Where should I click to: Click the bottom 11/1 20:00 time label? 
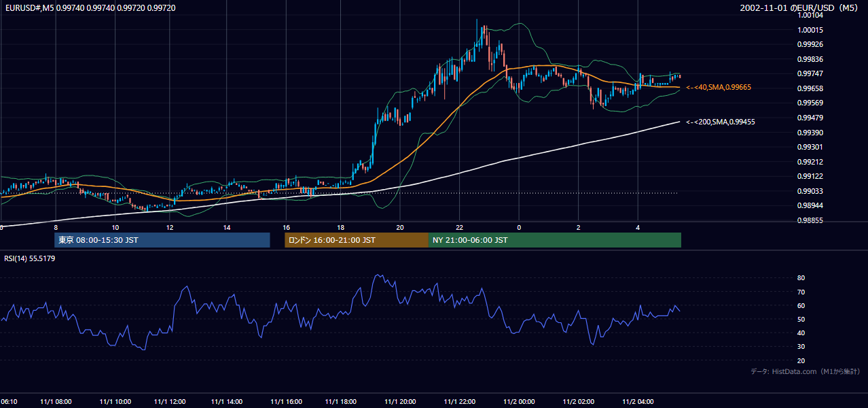[400, 402]
